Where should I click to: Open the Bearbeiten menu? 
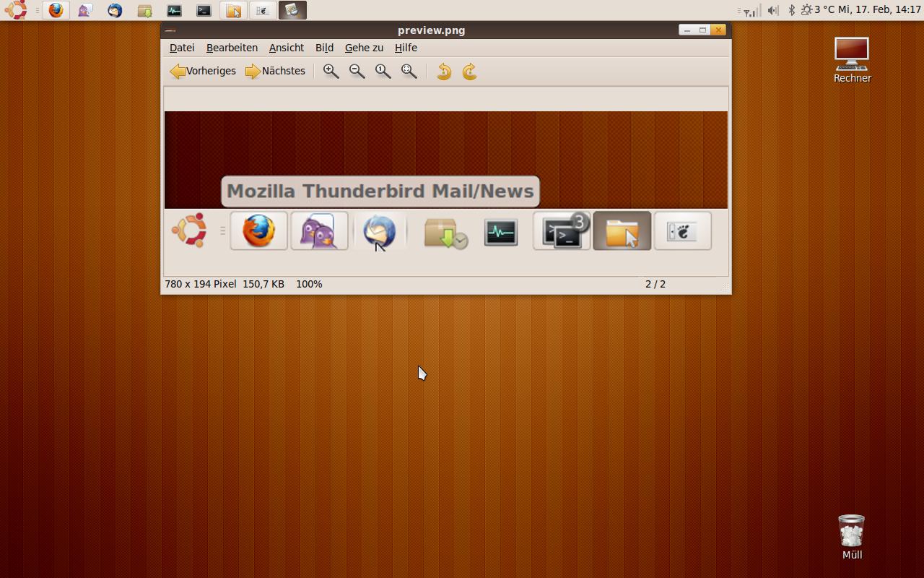[232, 48]
